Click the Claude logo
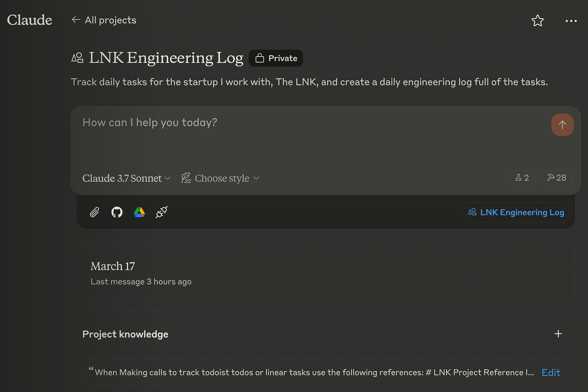This screenshot has width=588, height=392. click(29, 20)
